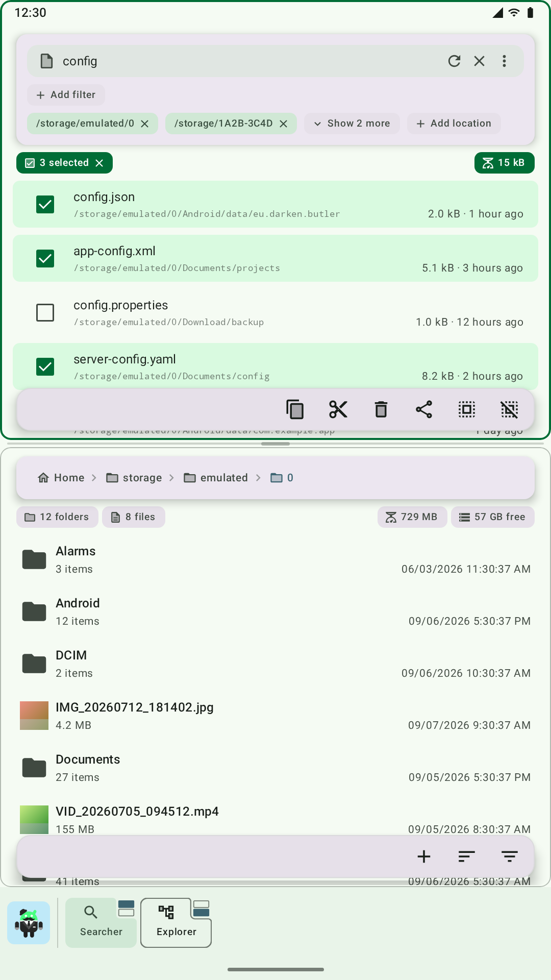The width and height of the screenshot is (551, 980).
Task: Select the 0 folder breadcrumb
Action: (x=282, y=478)
